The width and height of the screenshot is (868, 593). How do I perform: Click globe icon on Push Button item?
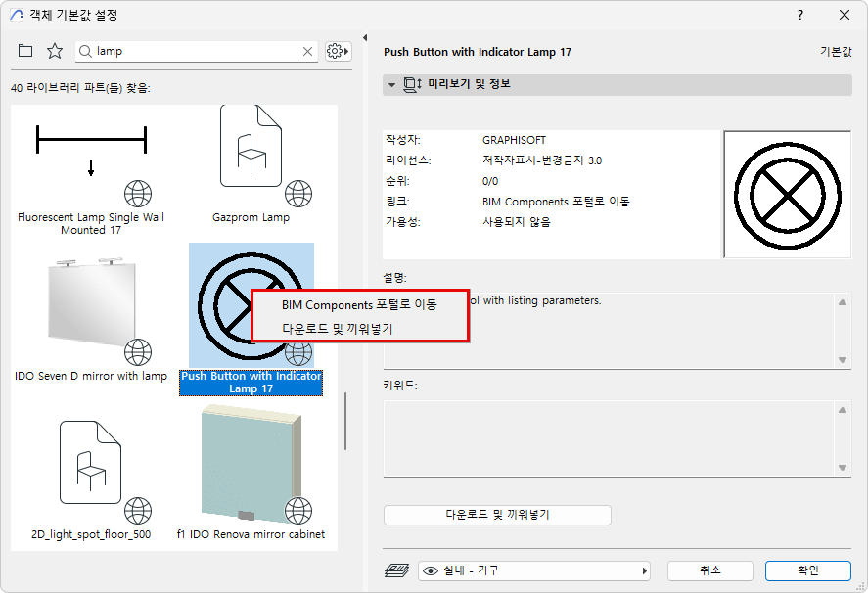[x=298, y=352]
